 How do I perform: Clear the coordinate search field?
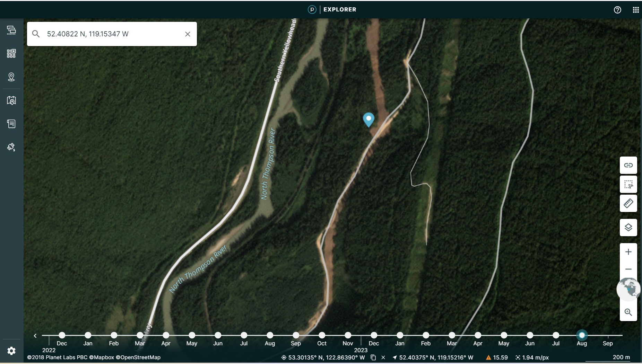188,34
